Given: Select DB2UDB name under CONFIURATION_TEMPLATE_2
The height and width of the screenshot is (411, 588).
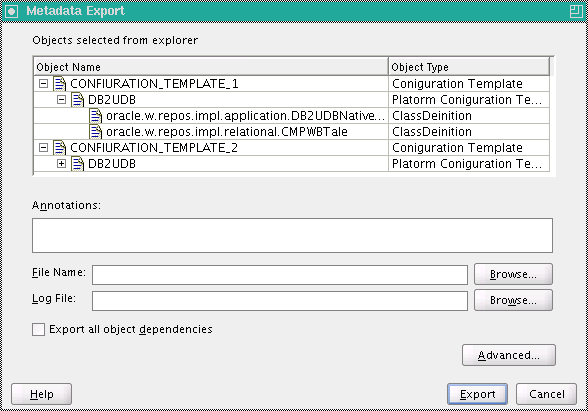Looking at the screenshot, I should tap(112, 164).
